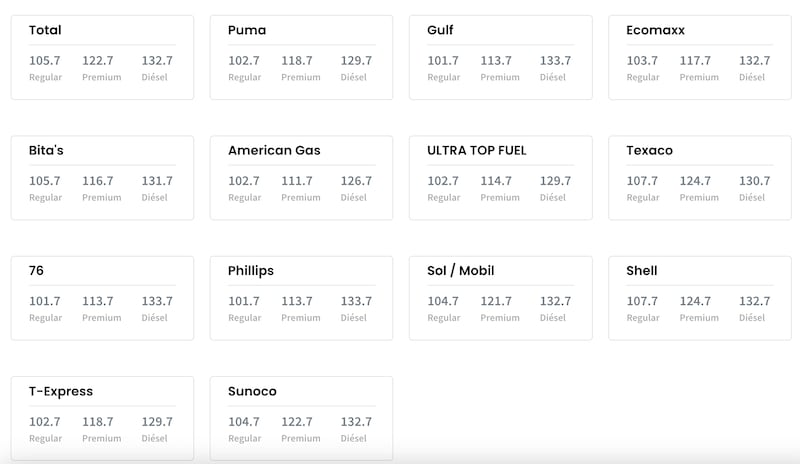
Task: Select the Gulf station heading
Action: click(440, 30)
